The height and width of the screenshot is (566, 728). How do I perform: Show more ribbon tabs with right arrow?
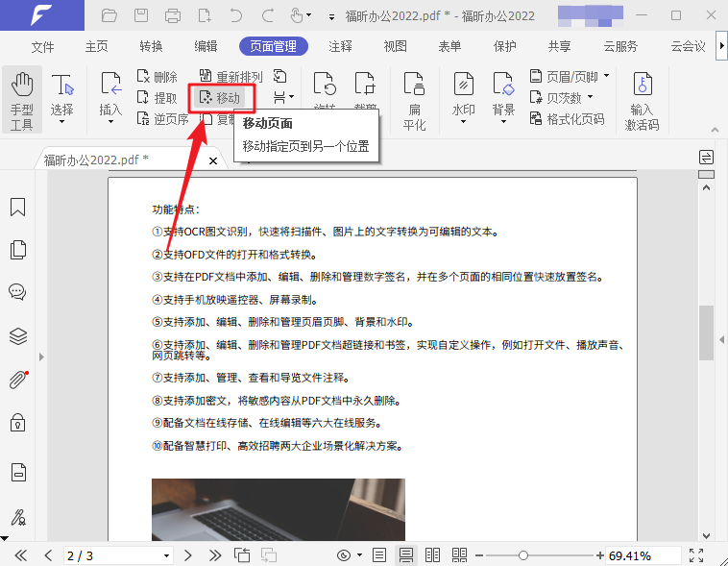(x=721, y=45)
